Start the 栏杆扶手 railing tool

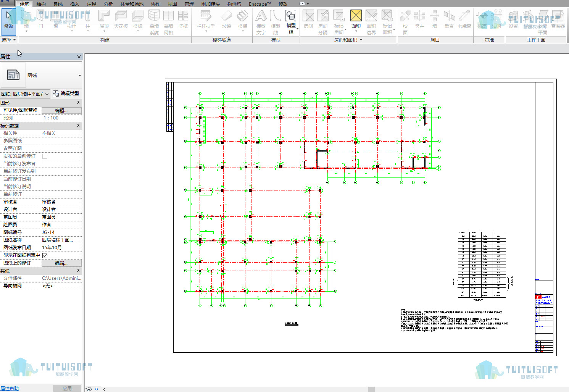(206, 21)
